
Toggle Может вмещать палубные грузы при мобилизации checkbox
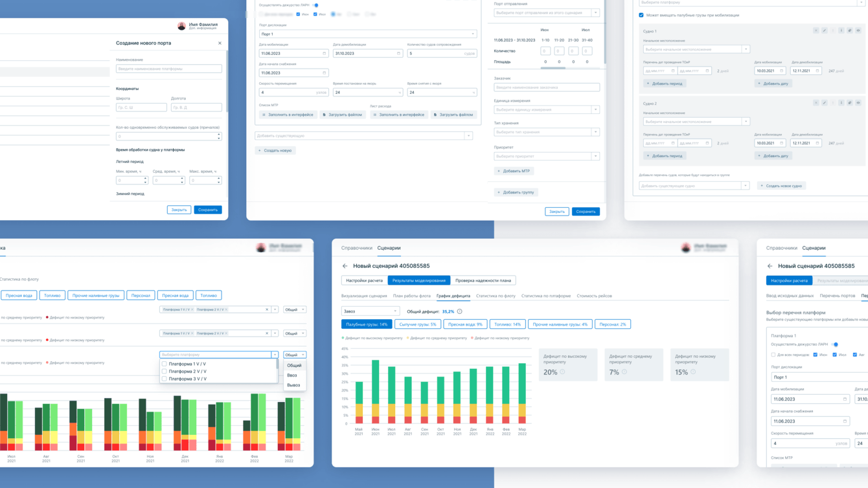(x=641, y=15)
